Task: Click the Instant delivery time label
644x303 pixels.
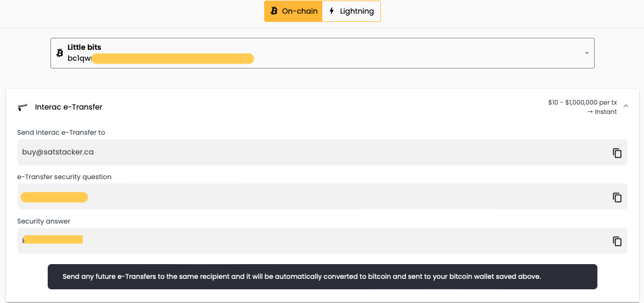Action: 602,112
